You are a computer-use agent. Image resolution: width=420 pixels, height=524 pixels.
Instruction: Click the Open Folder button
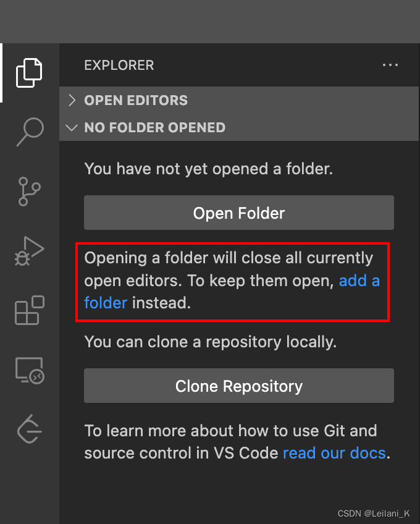(x=239, y=213)
